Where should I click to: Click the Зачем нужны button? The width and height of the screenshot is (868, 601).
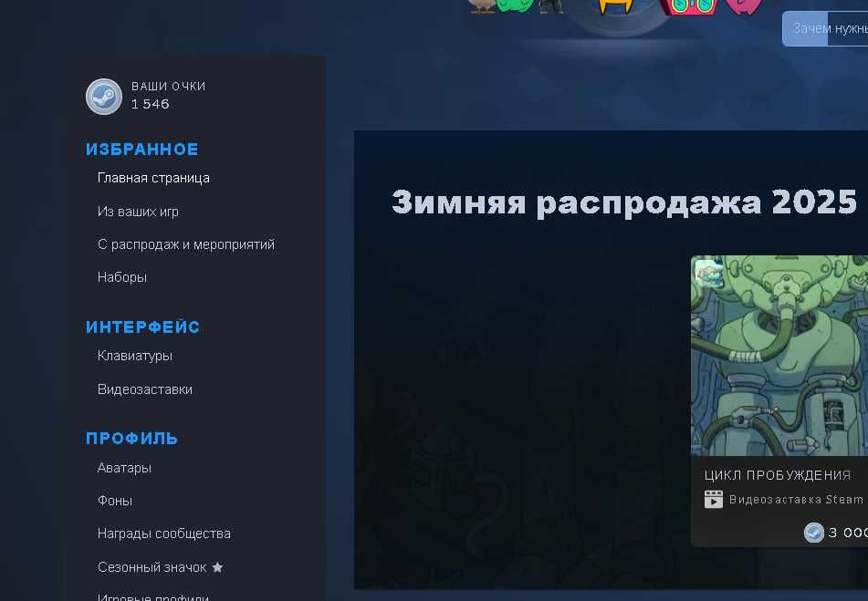[825, 28]
